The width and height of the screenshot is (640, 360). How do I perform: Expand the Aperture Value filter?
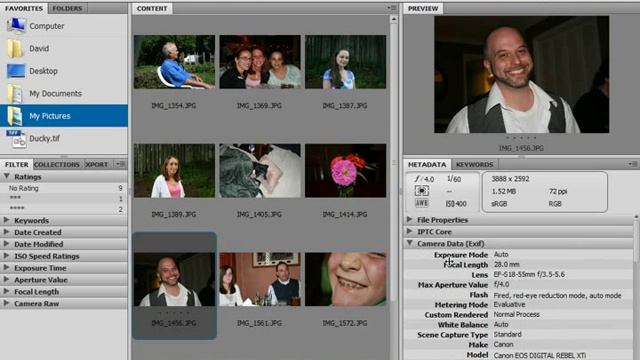7,280
